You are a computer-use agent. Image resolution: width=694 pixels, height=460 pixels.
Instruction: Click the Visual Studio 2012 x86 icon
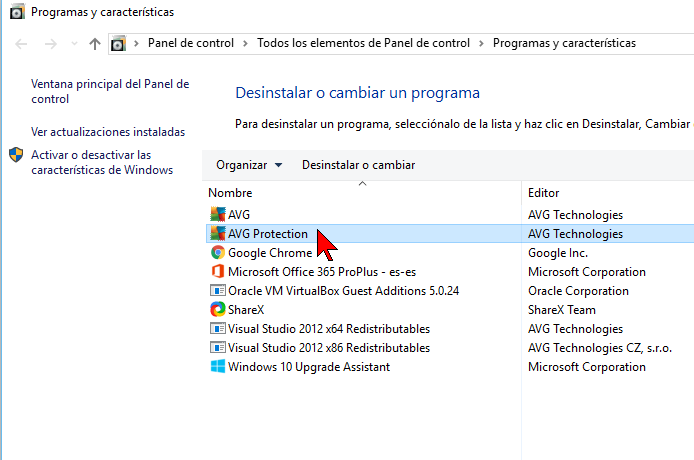217,348
